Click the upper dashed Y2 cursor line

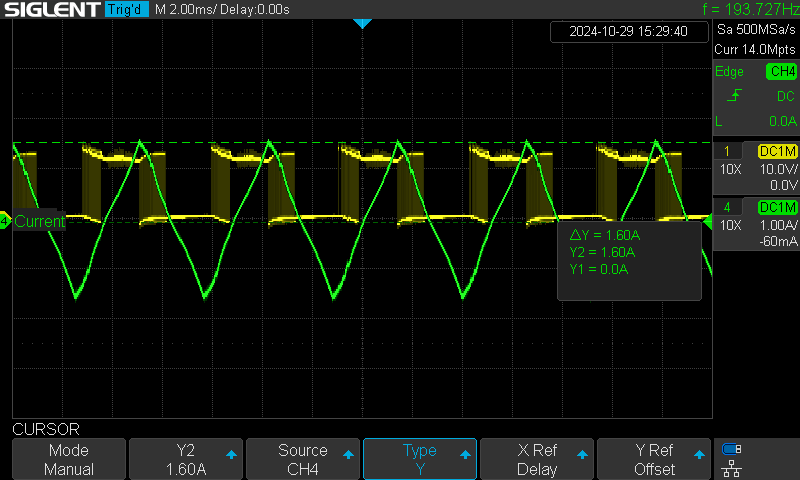coord(362,142)
